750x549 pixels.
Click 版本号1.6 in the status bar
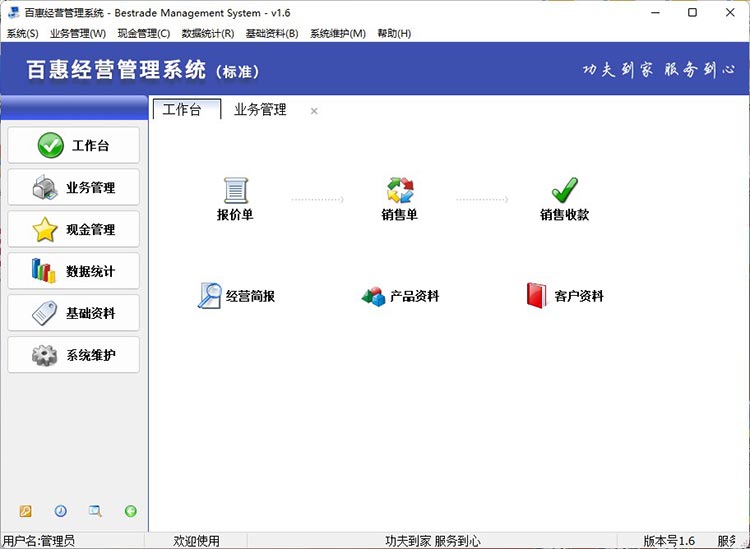coord(669,541)
